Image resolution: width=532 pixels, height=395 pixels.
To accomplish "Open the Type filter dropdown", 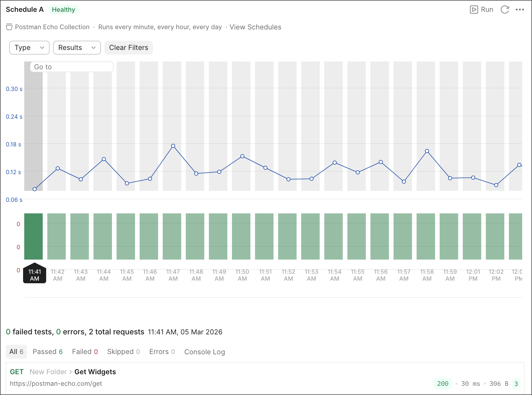I will pos(29,47).
